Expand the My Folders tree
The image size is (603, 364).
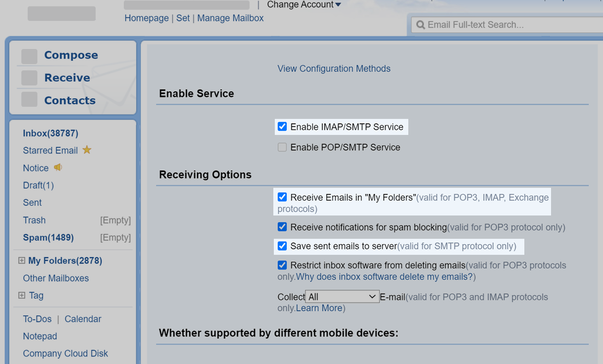[21, 260]
